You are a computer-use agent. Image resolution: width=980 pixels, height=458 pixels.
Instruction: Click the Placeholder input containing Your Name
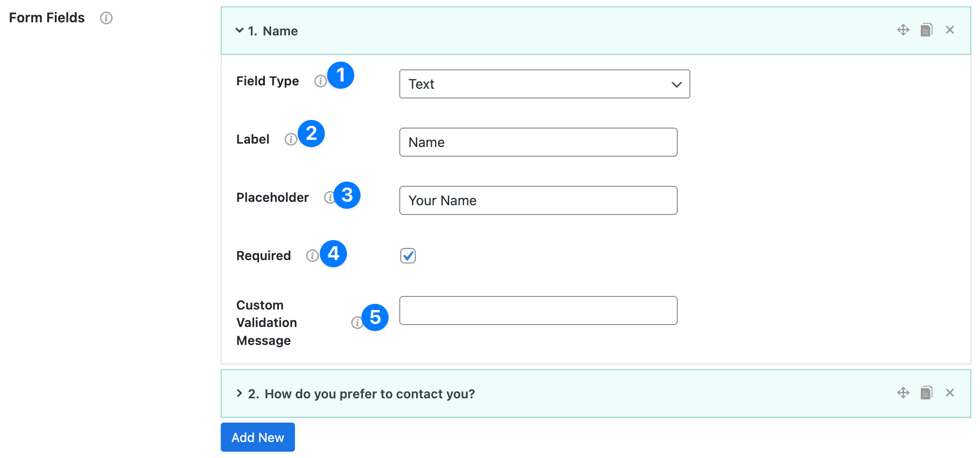pyautogui.click(x=538, y=200)
